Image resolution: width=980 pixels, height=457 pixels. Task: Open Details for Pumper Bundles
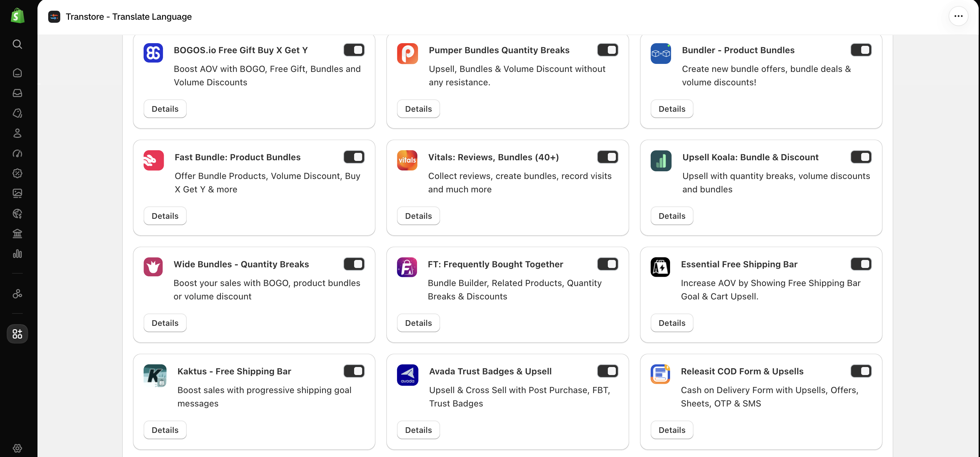click(418, 109)
